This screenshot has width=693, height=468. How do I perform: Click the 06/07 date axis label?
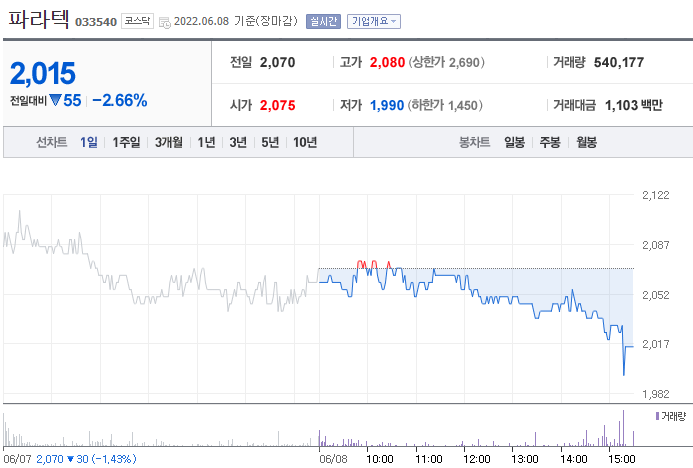pos(17,459)
